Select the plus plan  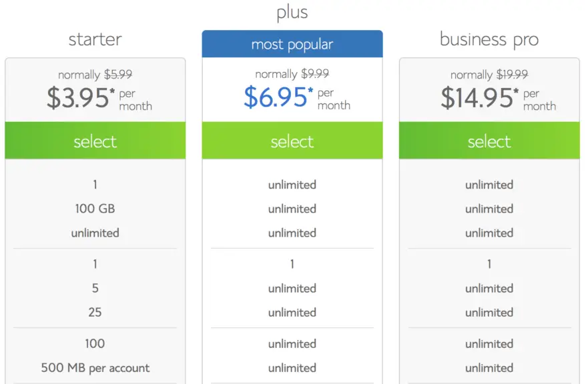point(292,141)
